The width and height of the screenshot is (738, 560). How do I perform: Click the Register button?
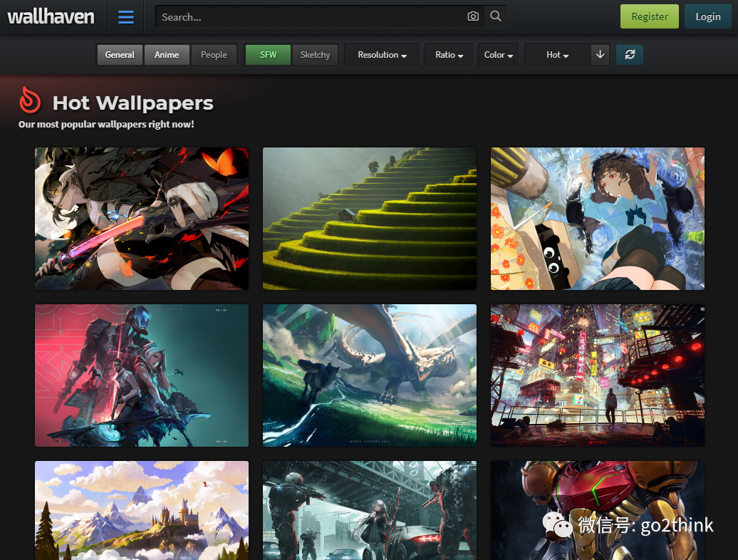[650, 16]
